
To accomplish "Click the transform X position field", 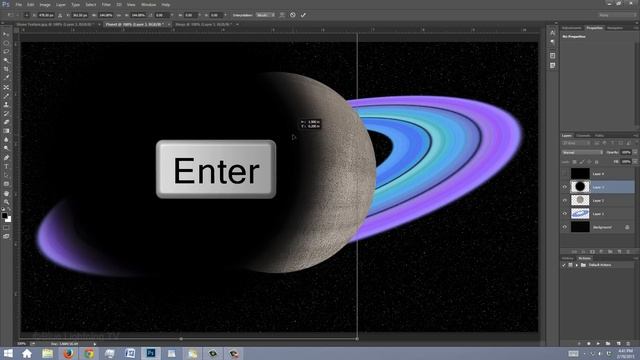I will [46, 15].
